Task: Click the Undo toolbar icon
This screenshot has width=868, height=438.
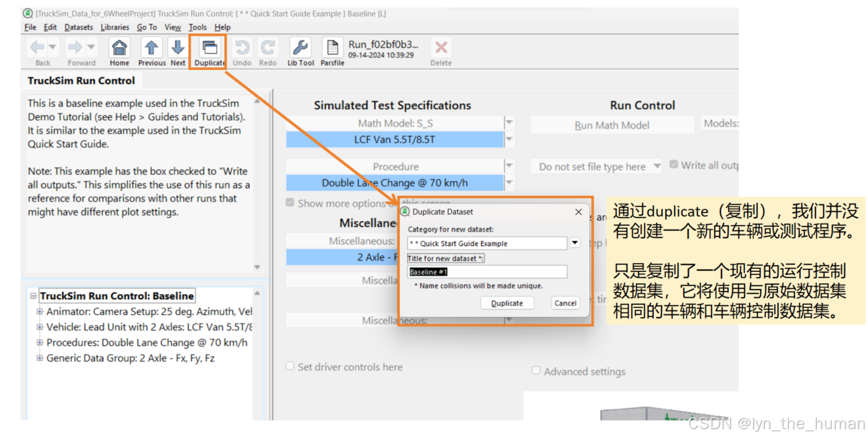Action: (x=242, y=48)
